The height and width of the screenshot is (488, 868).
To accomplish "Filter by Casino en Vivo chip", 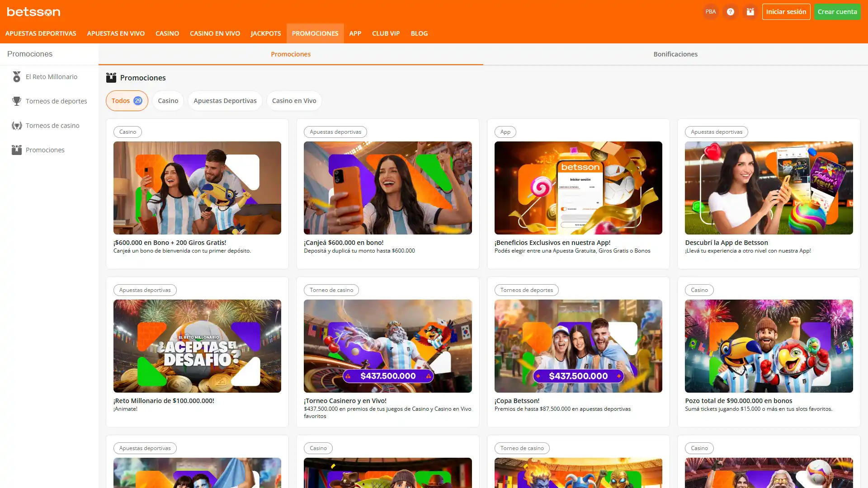I will (x=294, y=101).
